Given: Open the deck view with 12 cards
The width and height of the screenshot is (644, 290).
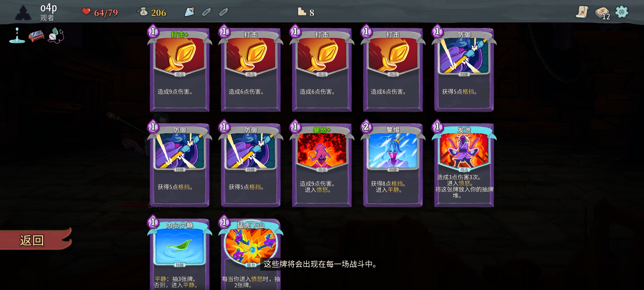Looking at the screenshot, I should pos(602,13).
